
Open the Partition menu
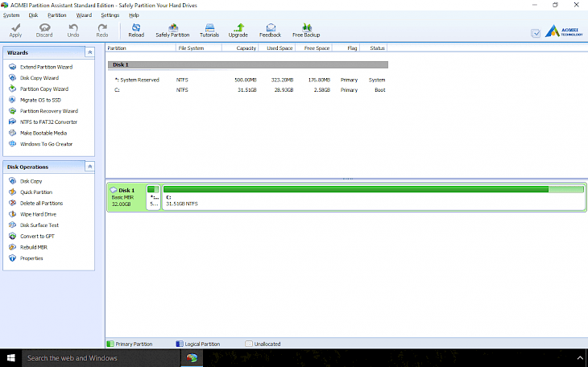(57, 15)
